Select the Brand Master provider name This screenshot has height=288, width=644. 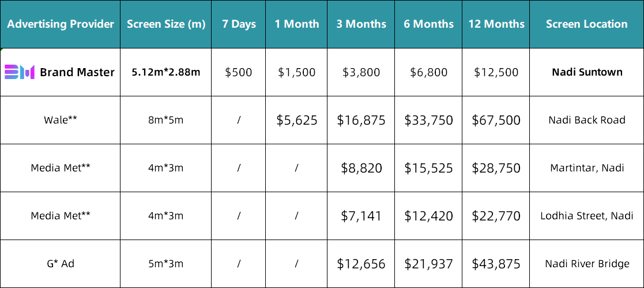pyautogui.click(x=77, y=72)
